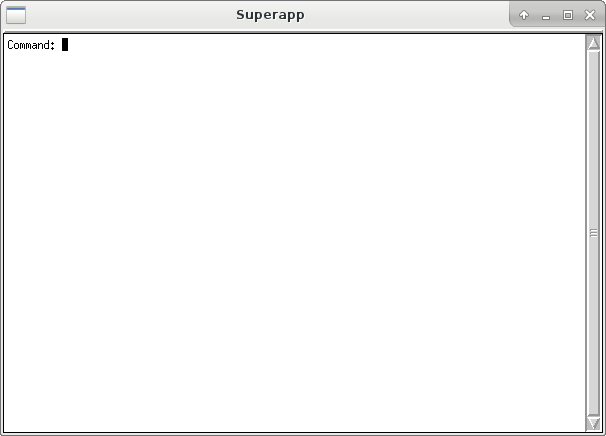Click the bottom edge of the terminal pane
606x436 pixels.
point(294,432)
